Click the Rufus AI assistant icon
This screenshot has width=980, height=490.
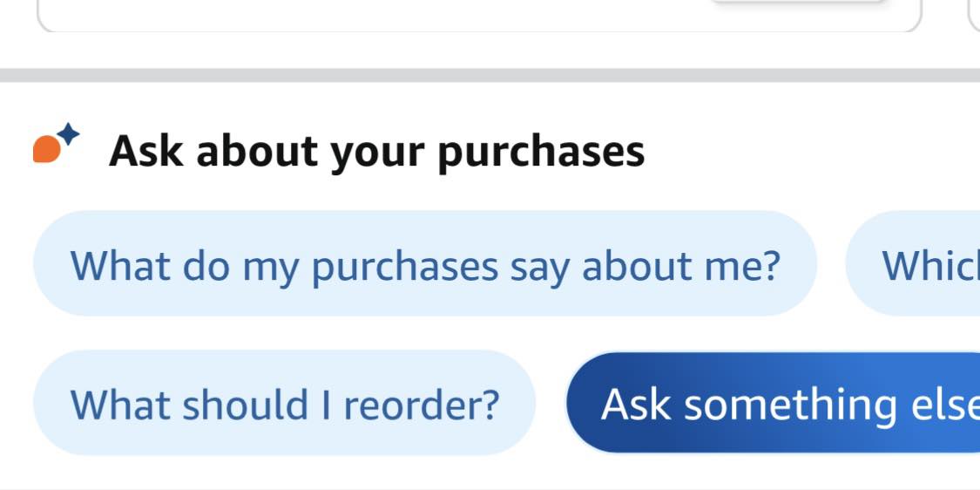56,145
